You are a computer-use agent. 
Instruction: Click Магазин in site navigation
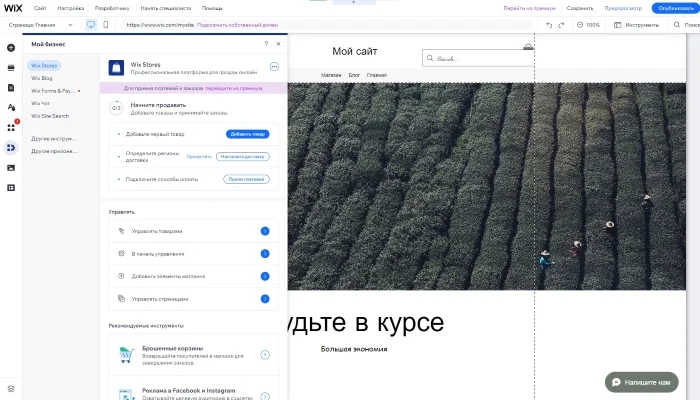(331, 75)
